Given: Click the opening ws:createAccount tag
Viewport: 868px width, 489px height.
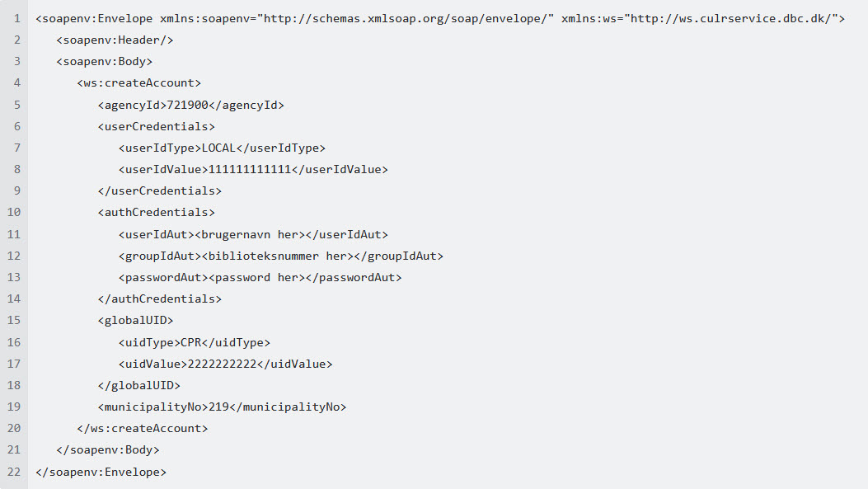Looking at the screenshot, I should (139, 82).
